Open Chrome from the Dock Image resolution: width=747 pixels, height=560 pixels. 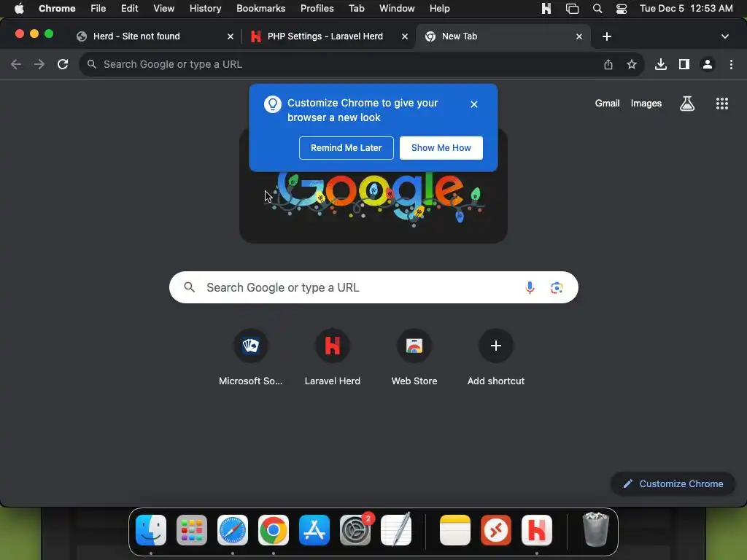point(274,530)
